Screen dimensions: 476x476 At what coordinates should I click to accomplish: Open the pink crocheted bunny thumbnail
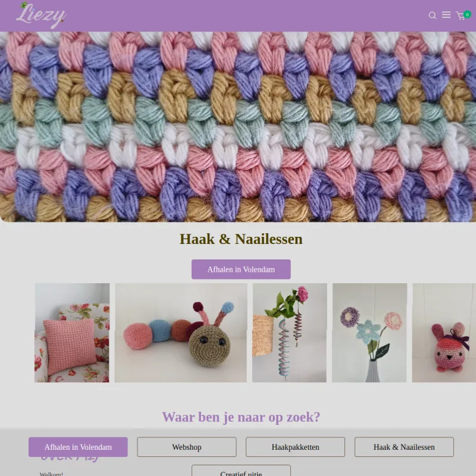444,333
